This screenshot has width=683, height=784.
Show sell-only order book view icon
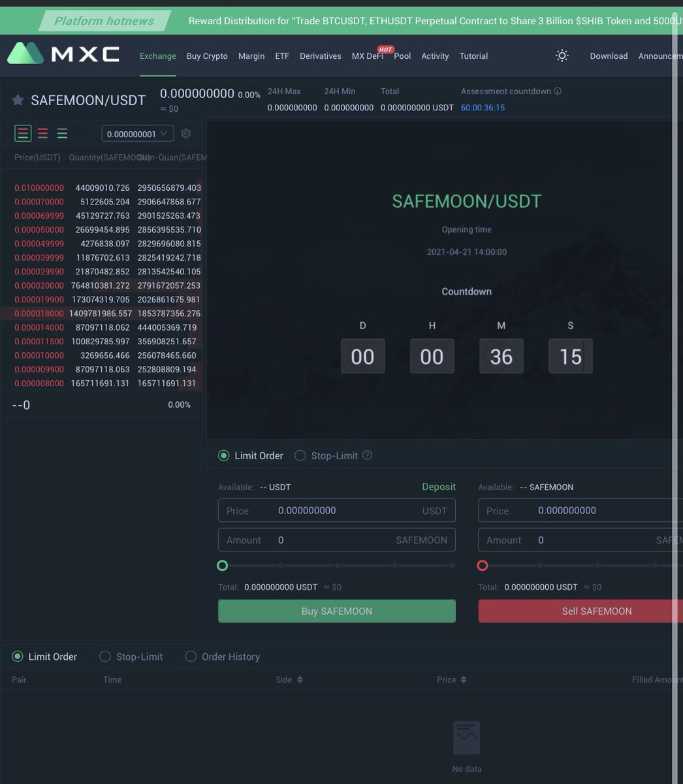pyautogui.click(x=42, y=134)
